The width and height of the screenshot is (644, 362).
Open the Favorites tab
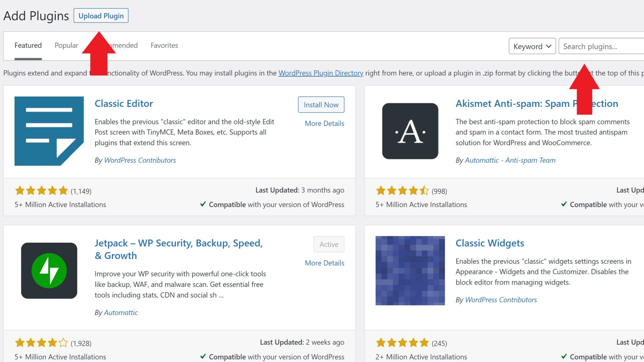(x=164, y=46)
